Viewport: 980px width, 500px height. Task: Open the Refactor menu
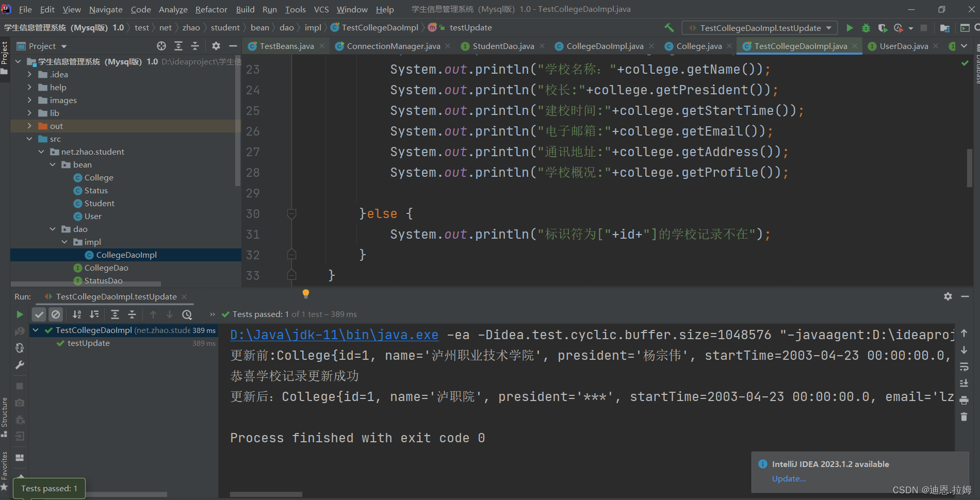tap(211, 9)
